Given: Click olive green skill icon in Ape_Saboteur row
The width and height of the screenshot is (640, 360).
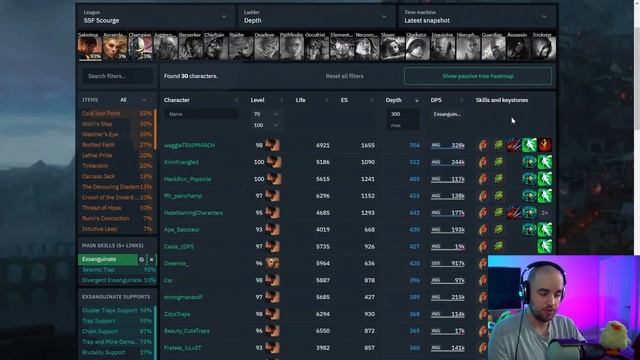Looking at the screenshot, I should tap(498, 229).
